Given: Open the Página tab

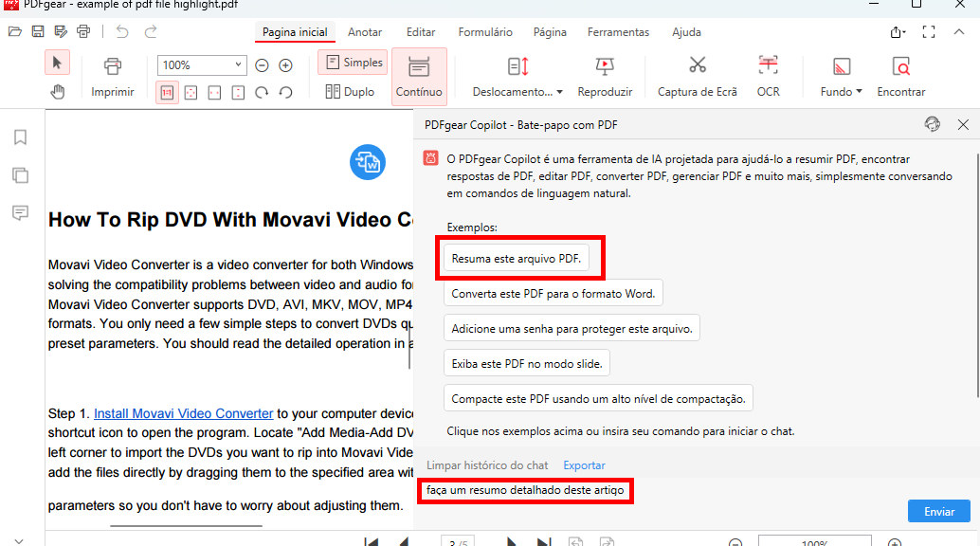Looking at the screenshot, I should (550, 32).
